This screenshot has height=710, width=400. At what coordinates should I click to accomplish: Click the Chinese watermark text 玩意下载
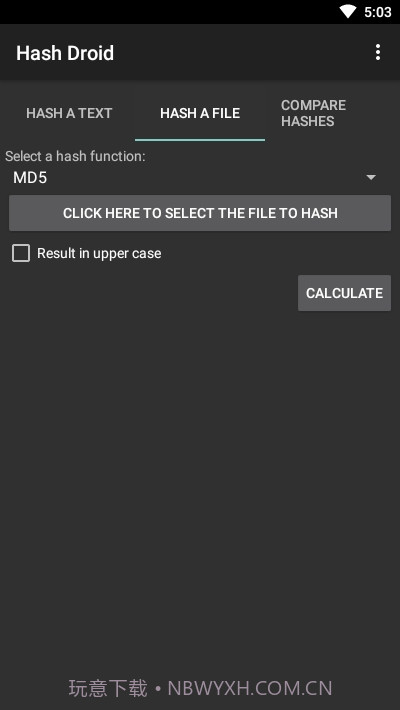point(108,688)
